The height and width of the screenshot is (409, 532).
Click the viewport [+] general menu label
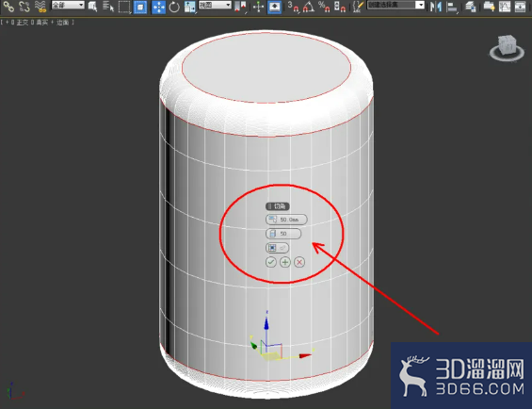coord(8,23)
